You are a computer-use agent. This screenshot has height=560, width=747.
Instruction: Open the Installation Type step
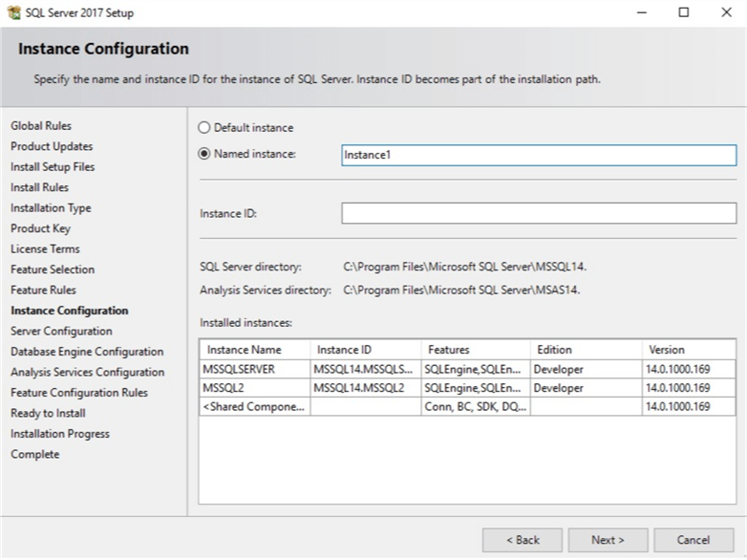(x=51, y=208)
